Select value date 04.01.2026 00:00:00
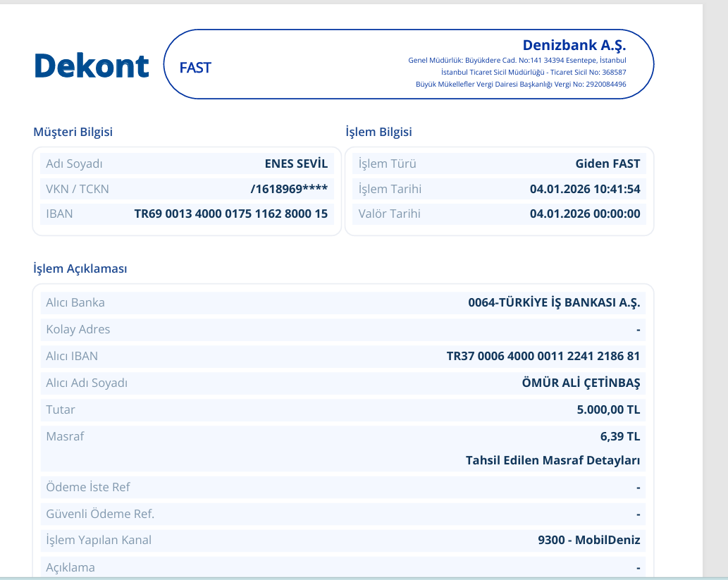The height and width of the screenshot is (580, 728). pos(585,214)
